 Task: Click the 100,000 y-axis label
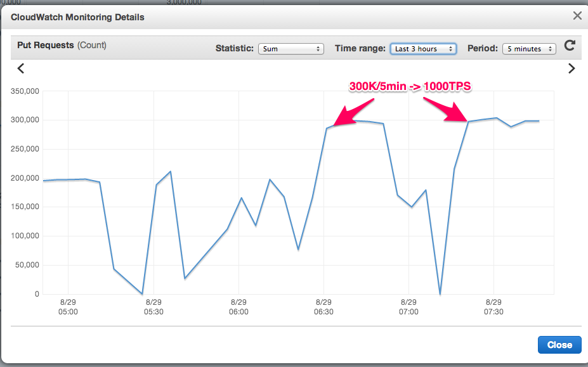(x=25, y=236)
